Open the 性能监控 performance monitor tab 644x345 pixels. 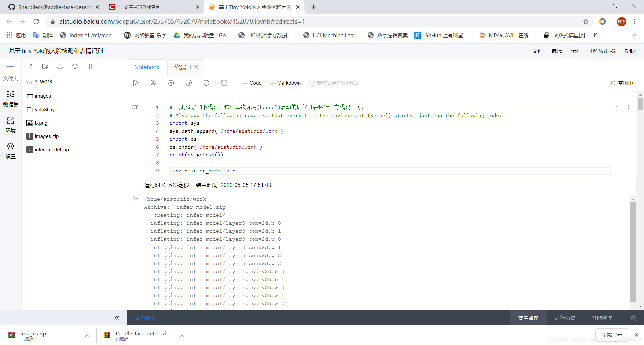coord(602,318)
